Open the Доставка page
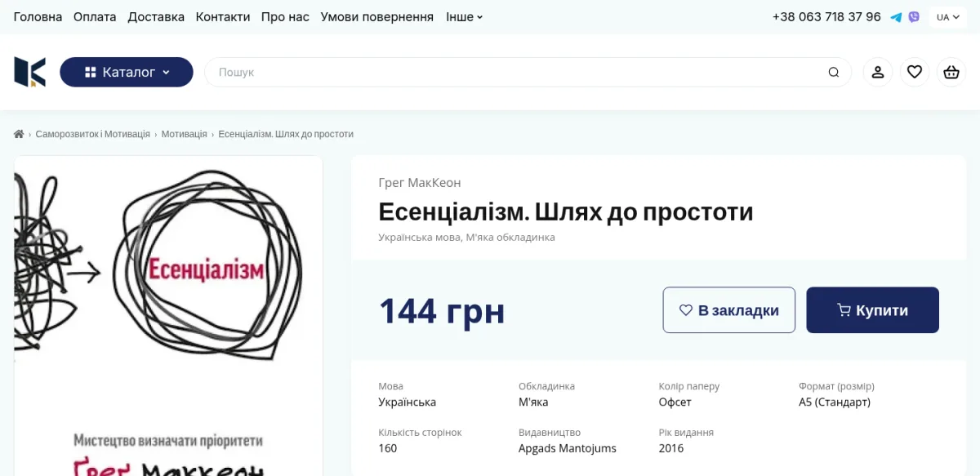The width and height of the screenshot is (980, 476). [x=156, y=17]
